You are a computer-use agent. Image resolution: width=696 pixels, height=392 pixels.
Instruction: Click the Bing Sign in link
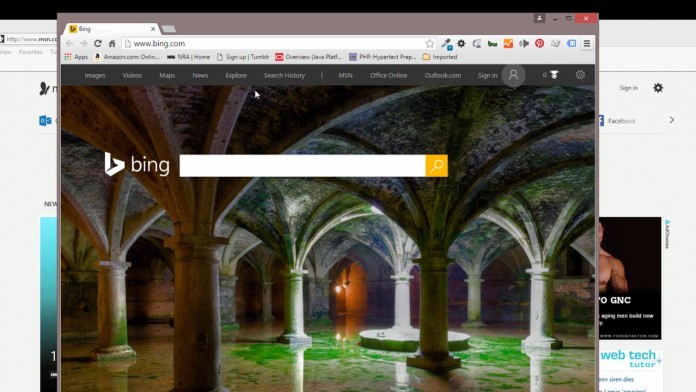[x=487, y=75]
